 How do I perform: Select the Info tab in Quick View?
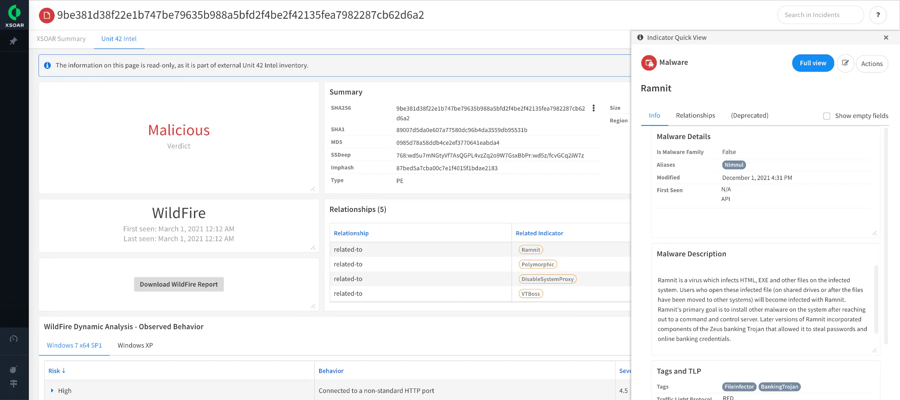pyautogui.click(x=654, y=115)
